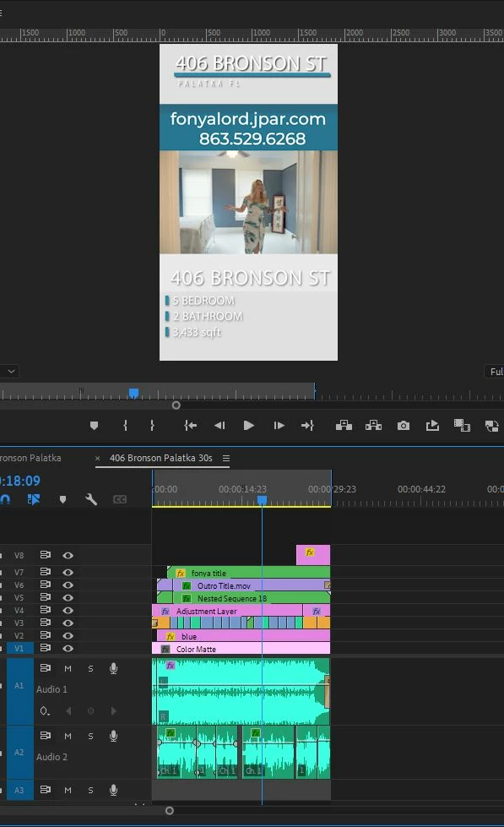This screenshot has width=504, height=827.
Task: Hide the V3 track output
Action: (68, 623)
